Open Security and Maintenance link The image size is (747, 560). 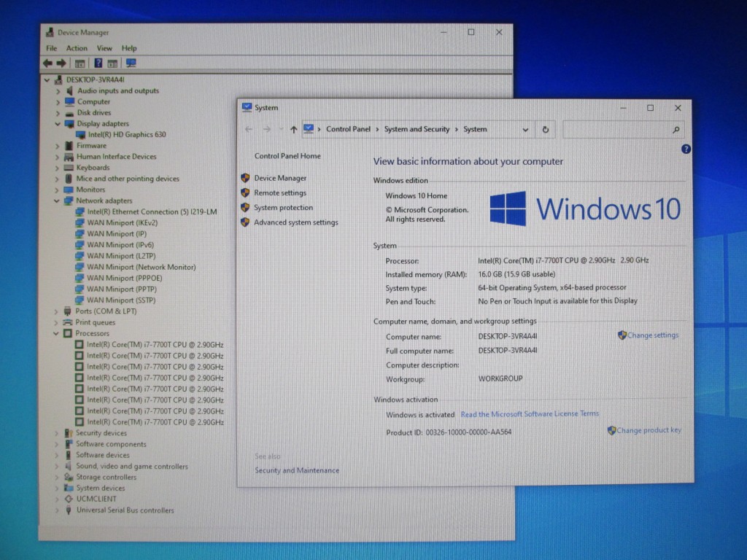coord(297,470)
